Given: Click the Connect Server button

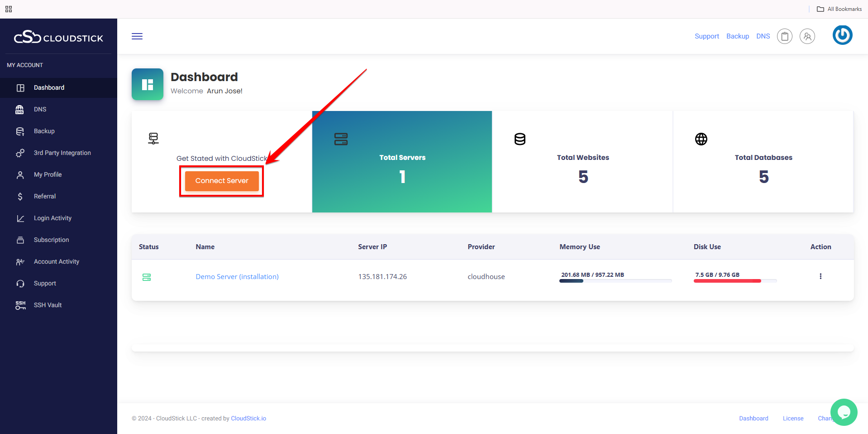Looking at the screenshot, I should (x=222, y=181).
